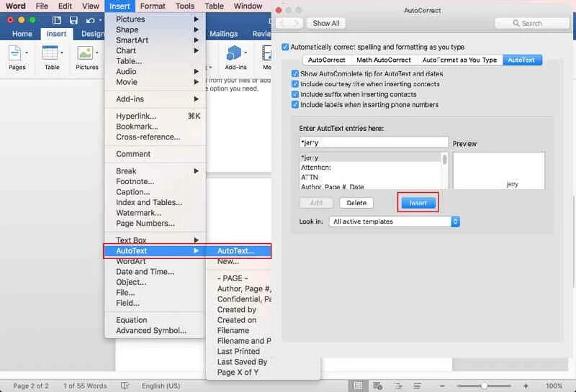Click the zoom slider handle in the status bar
Screen dimensions: 576x392
tap(485, 386)
